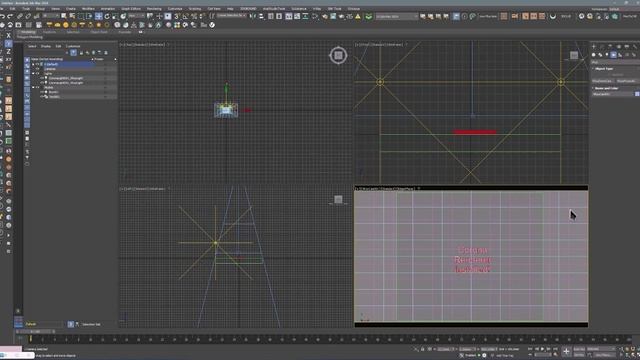Toggle visibility eye of Camera row
Screen dimensions: 640x360
click(x=37, y=69)
